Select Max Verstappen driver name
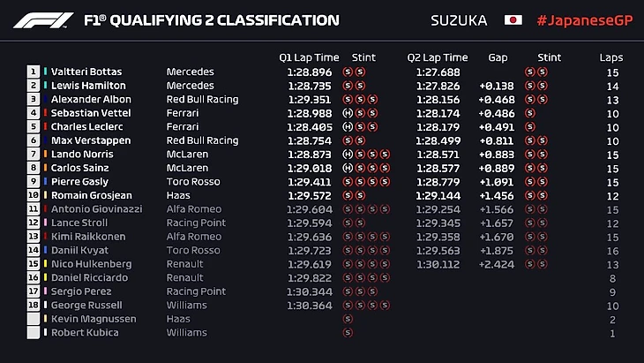Viewport: 644px width, 363px height. [x=92, y=140]
